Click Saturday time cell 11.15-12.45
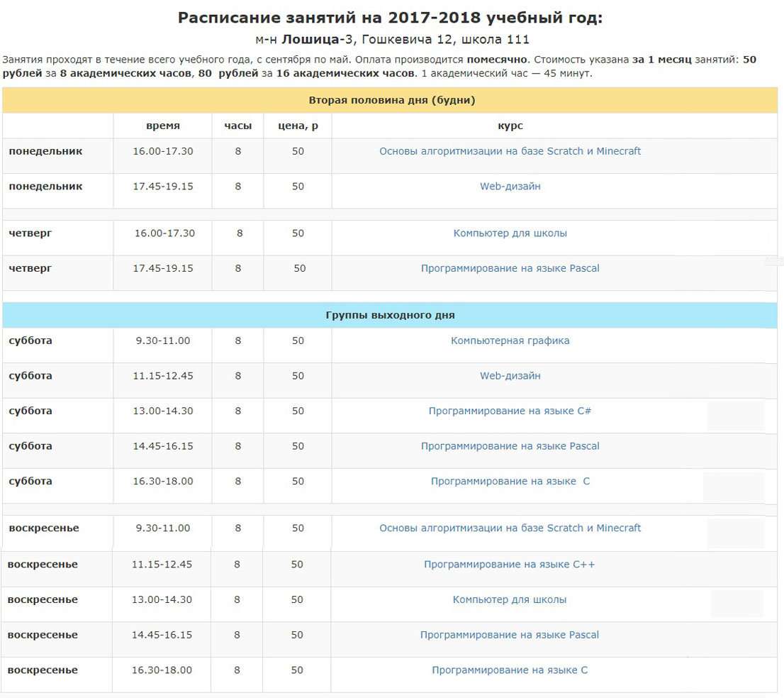 point(163,376)
